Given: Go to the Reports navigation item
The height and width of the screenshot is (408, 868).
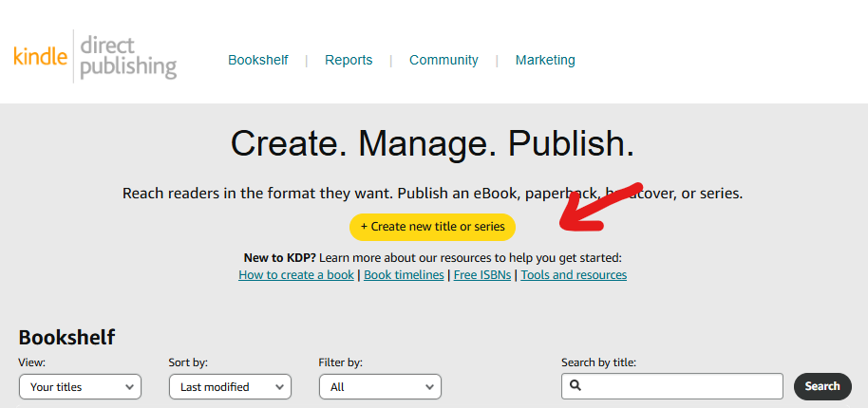Looking at the screenshot, I should click(349, 60).
